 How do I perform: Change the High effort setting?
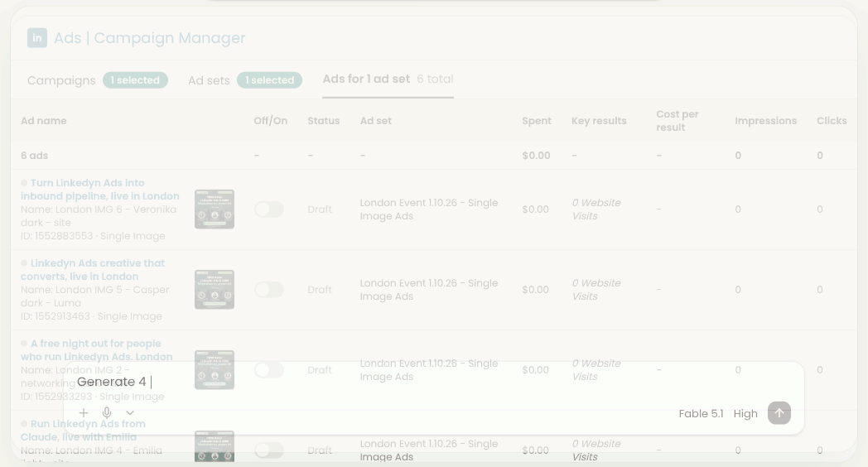click(x=745, y=413)
